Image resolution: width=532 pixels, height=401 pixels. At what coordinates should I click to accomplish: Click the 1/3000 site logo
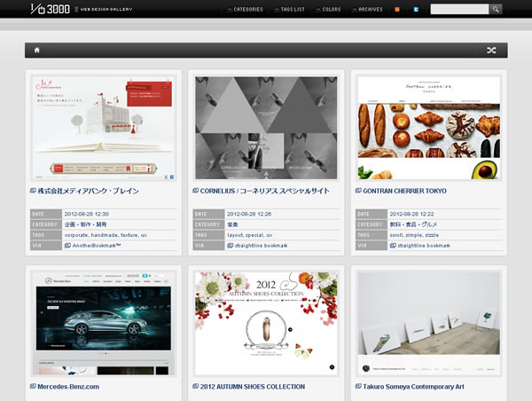point(51,9)
